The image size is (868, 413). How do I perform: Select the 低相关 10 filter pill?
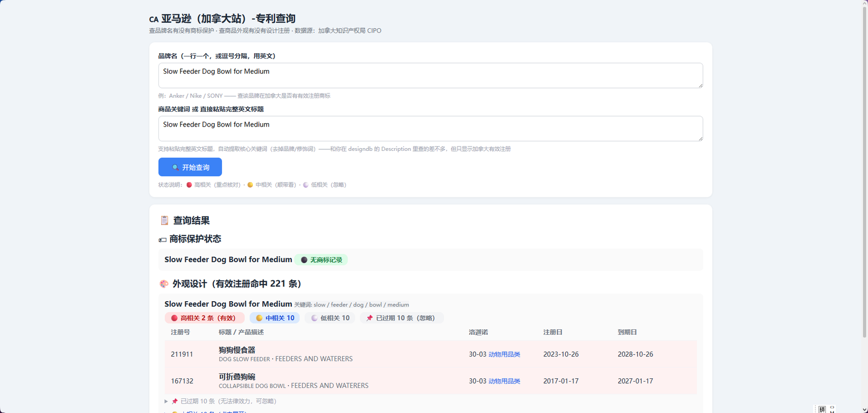[330, 318]
